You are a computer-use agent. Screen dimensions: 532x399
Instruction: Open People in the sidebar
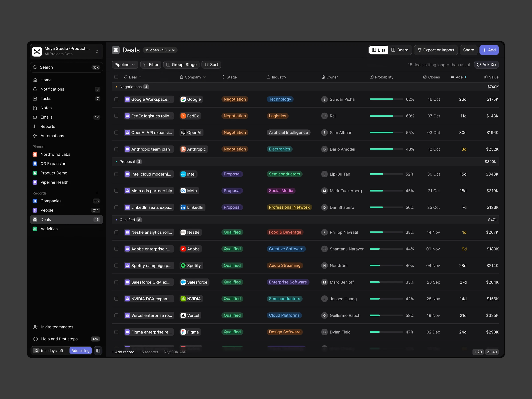66,210
